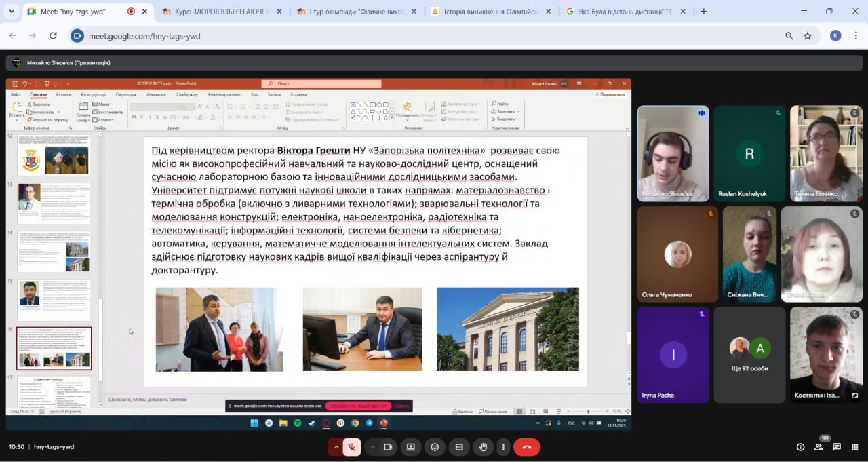
Task: Toggle closed captions button
Action: (459, 447)
